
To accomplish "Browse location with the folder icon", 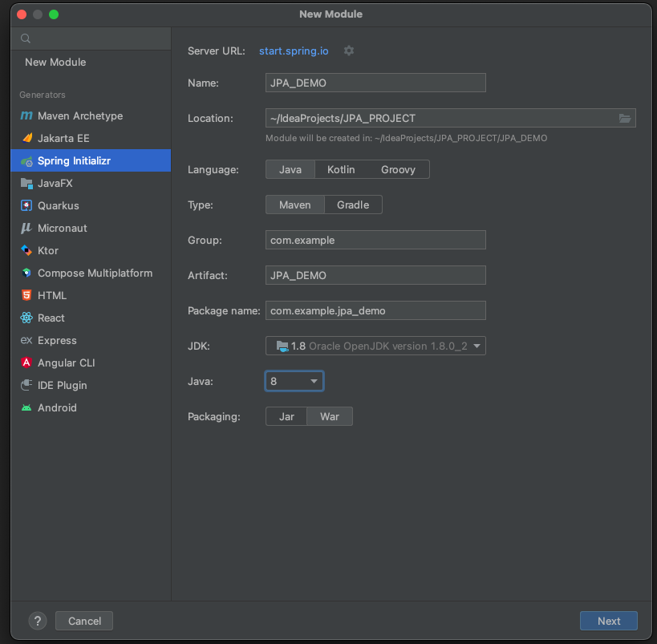I will coord(625,118).
